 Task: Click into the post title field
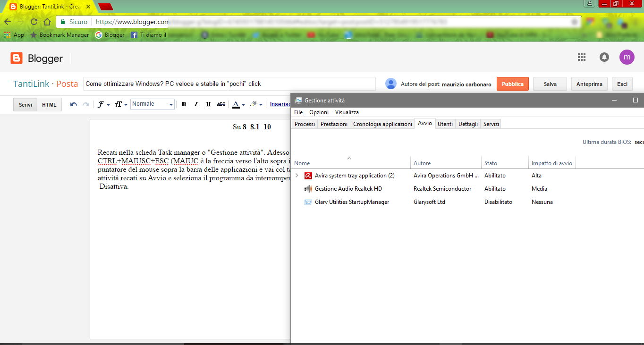pyautogui.click(x=229, y=84)
